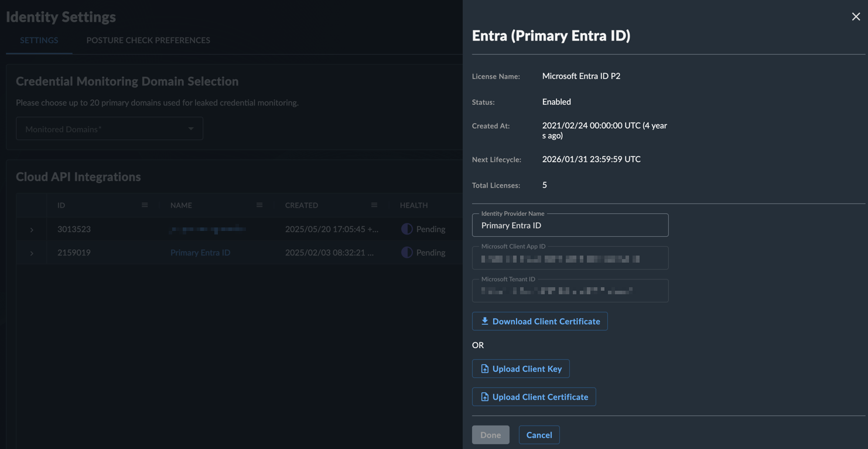Click created date 2025/02/03 08:32:21
868x449 pixels.
pos(329,253)
